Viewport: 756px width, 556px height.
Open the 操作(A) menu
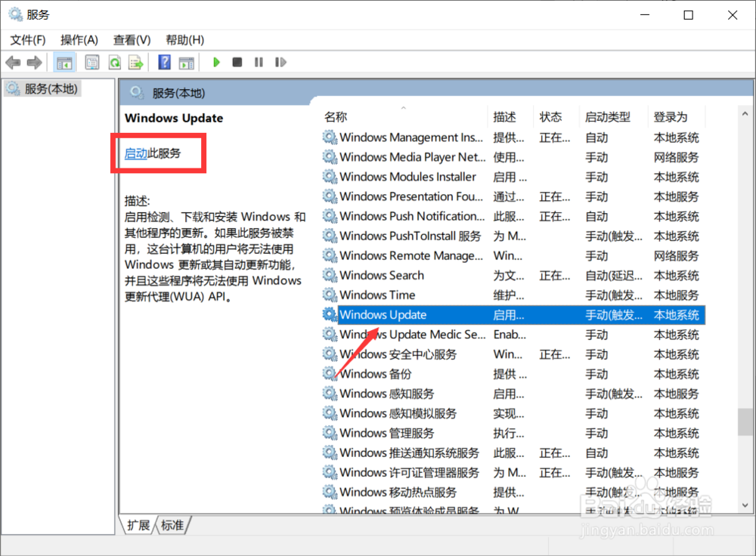(x=79, y=40)
